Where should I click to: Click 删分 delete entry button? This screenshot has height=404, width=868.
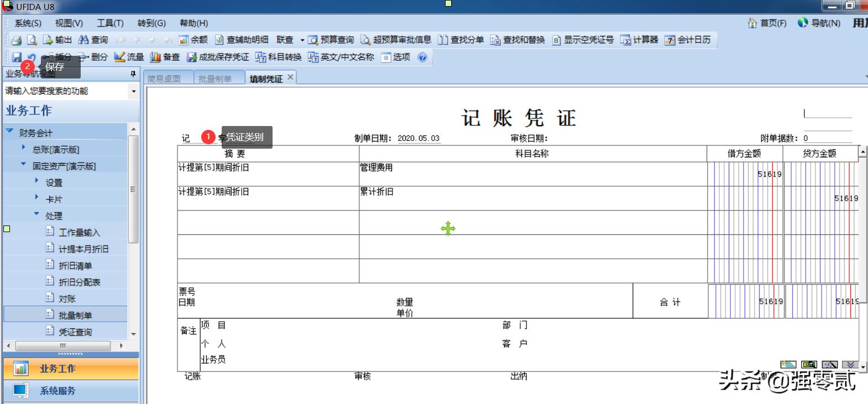coord(92,57)
